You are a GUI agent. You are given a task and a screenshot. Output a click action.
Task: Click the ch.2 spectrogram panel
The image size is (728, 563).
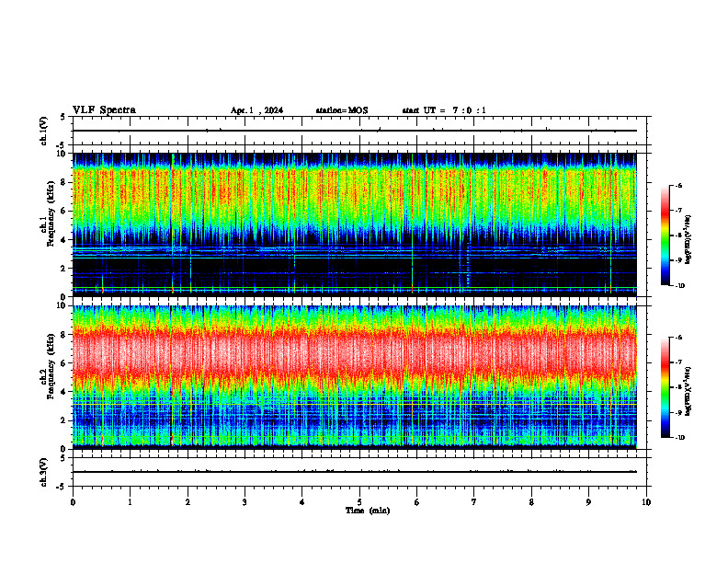354,377
